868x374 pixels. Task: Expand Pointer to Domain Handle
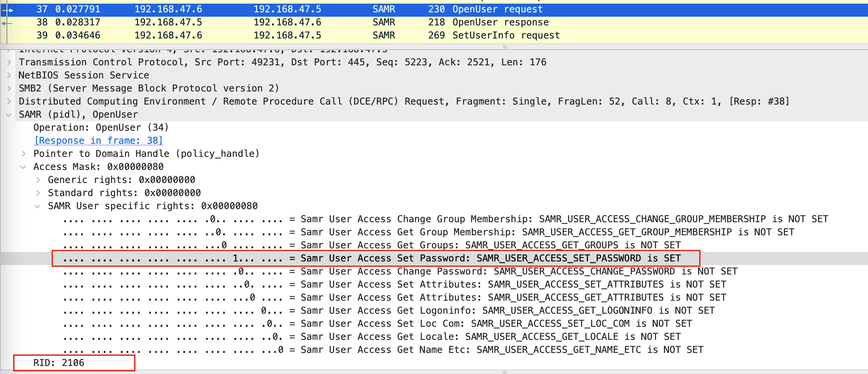tap(24, 154)
